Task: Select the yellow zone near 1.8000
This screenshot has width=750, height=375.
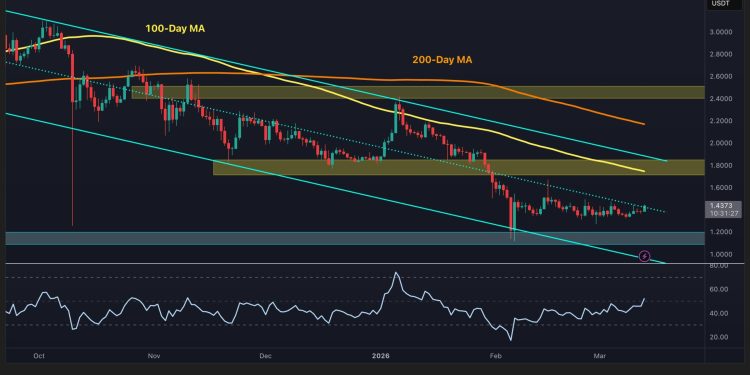Action: click(458, 167)
